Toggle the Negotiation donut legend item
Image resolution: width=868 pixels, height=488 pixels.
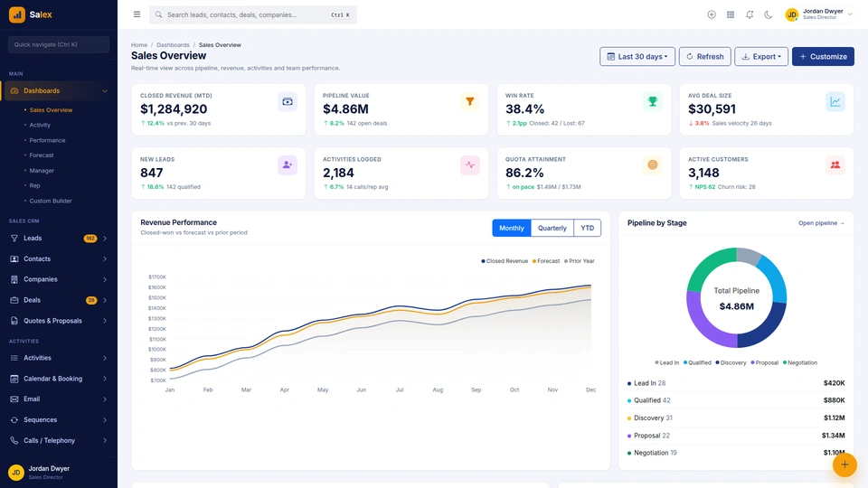800,363
